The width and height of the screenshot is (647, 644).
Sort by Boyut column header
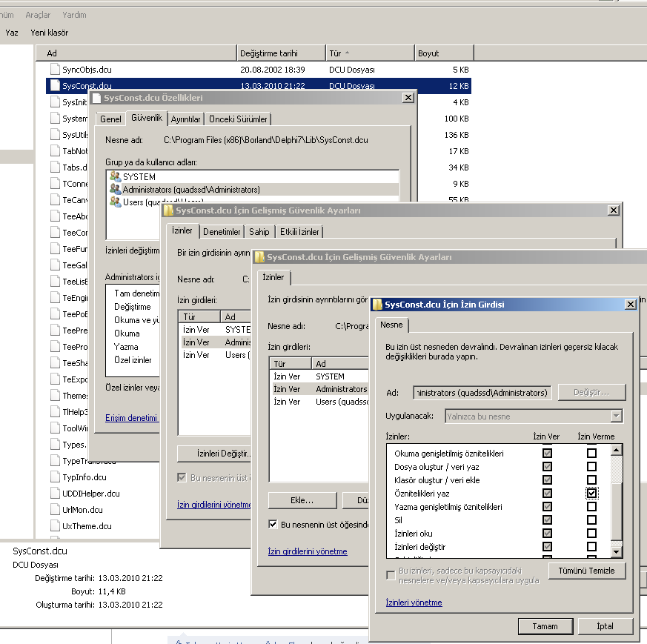pos(444,53)
